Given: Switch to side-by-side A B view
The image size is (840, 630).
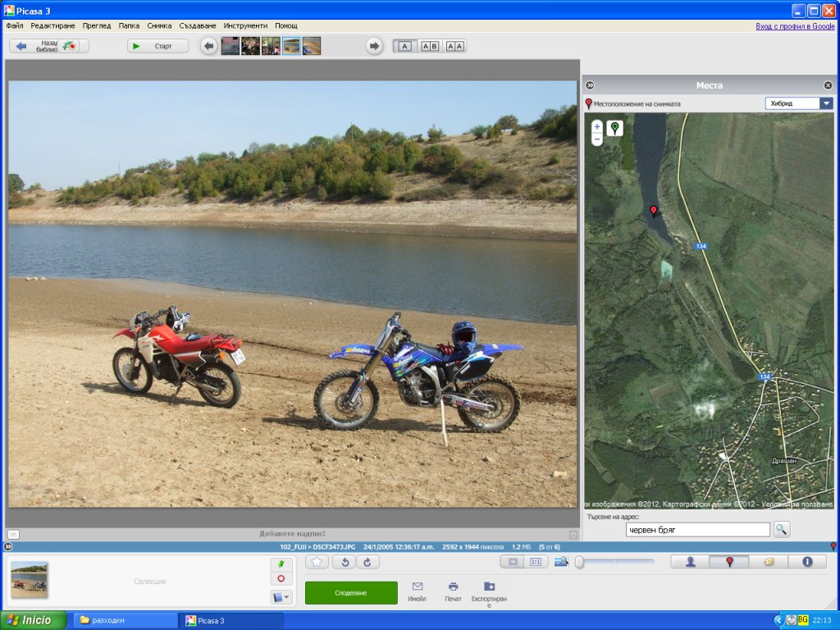Looking at the screenshot, I should (430, 46).
